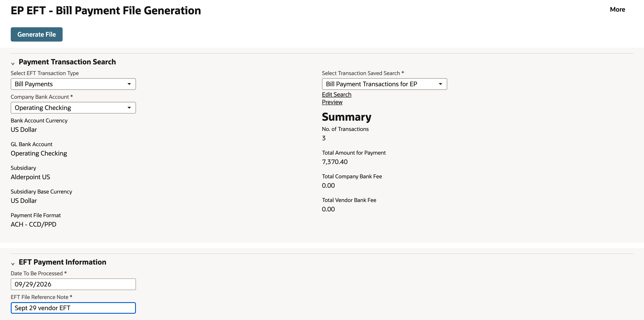Click the EP EFT page title
This screenshot has height=320, width=644.
pyautogui.click(x=106, y=11)
